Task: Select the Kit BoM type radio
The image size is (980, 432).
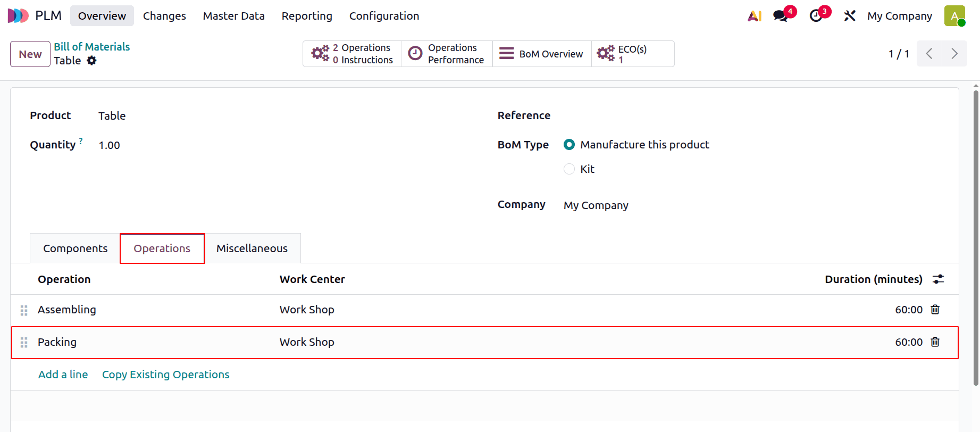Action: click(x=569, y=169)
